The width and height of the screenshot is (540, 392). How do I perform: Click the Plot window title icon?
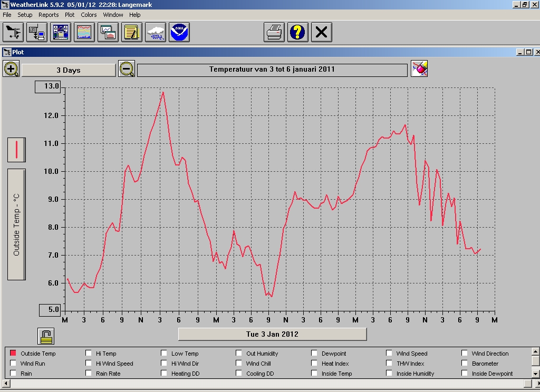[x=7, y=52]
